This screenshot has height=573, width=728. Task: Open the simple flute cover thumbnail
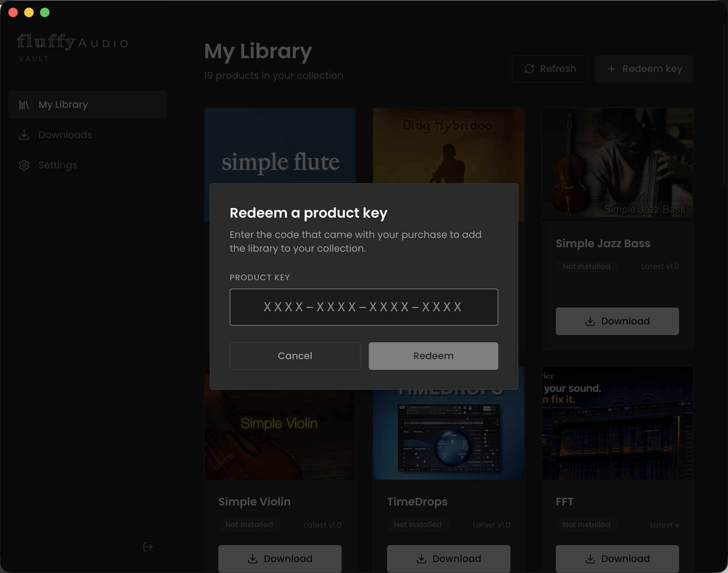point(280,145)
